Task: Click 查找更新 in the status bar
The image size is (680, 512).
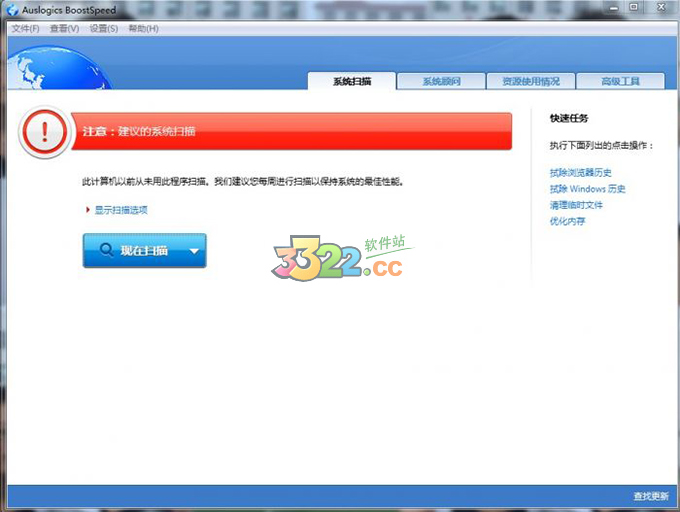Action: (x=651, y=496)
